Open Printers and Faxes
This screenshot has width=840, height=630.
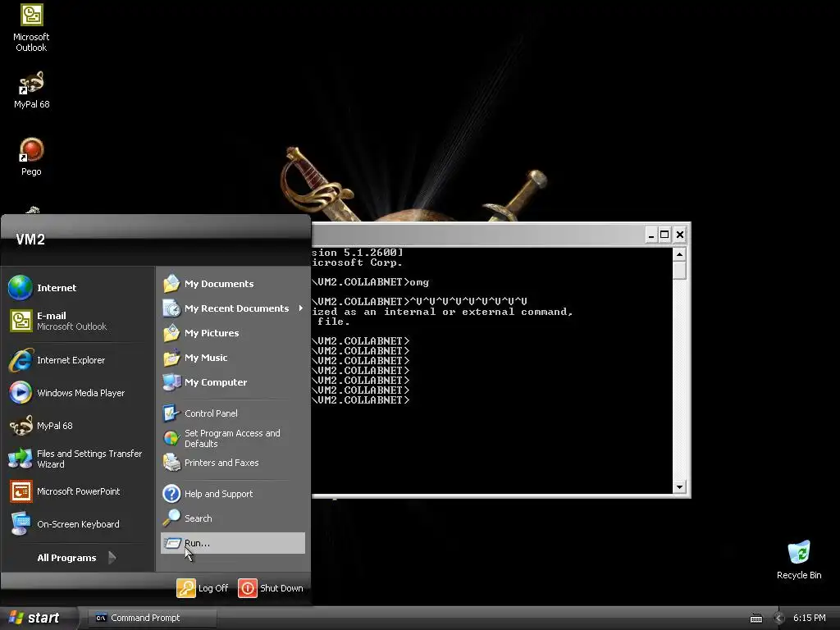[232, 463]
